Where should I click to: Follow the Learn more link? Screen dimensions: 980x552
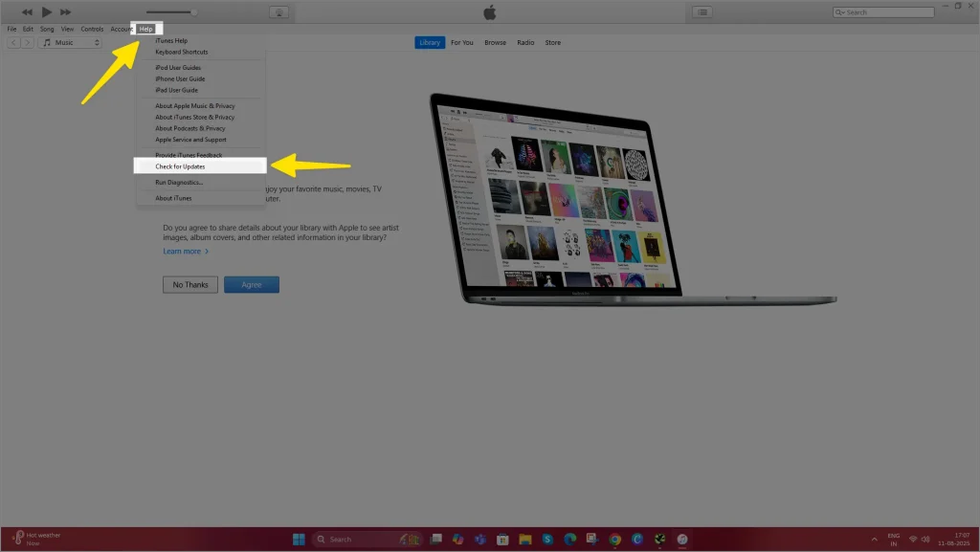(x=185, y=252)
